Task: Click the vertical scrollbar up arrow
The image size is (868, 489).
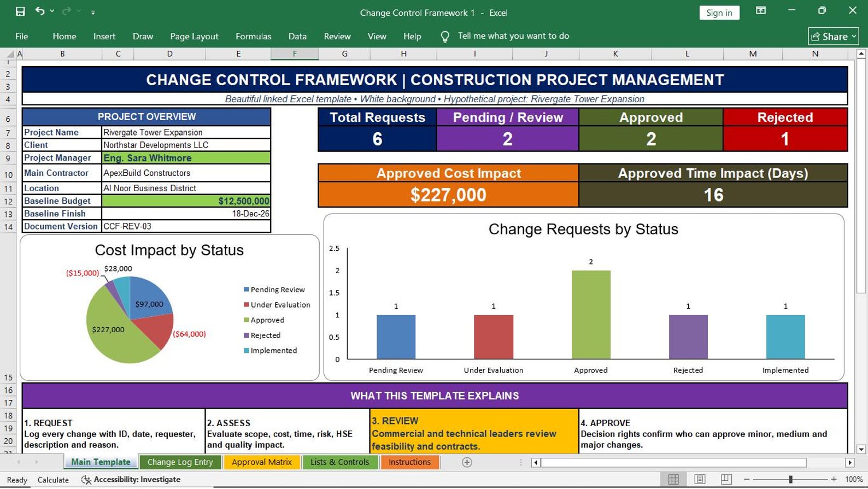Action: pyautogui.click(x=861, y=54)
